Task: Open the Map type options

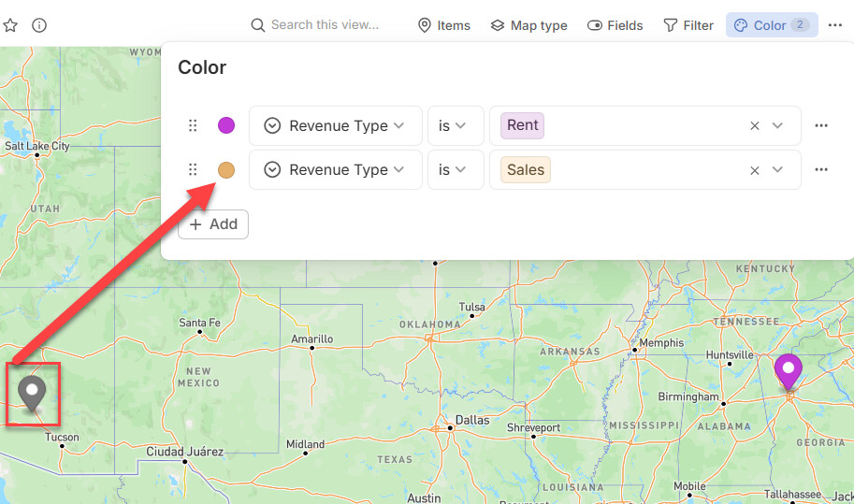Action: [x=528, y=25]
